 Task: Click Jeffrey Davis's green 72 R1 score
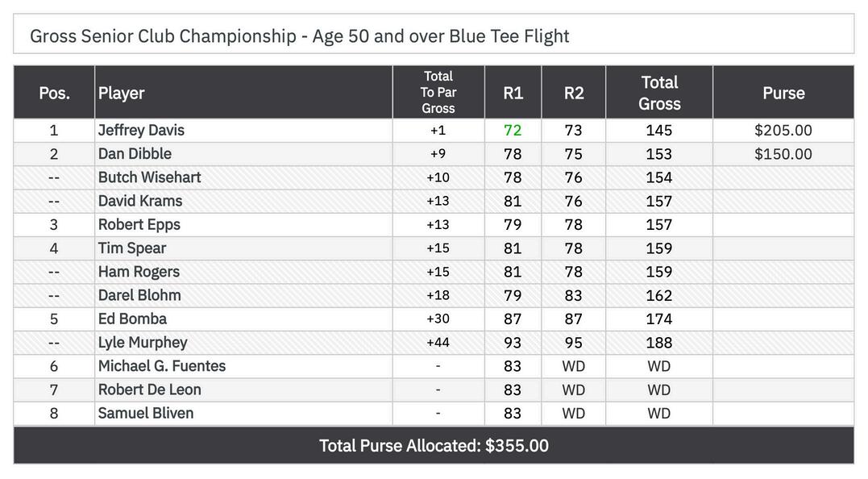click(x=513, y=130)
